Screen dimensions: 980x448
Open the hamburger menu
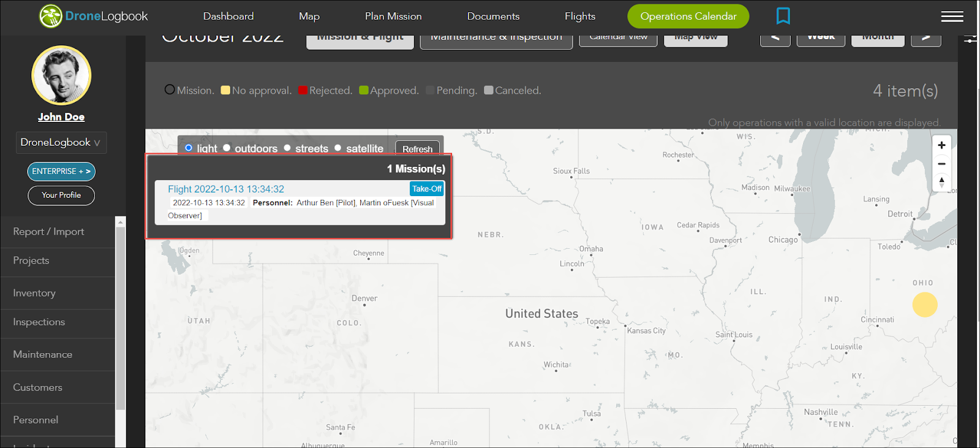tap(952, 17)
